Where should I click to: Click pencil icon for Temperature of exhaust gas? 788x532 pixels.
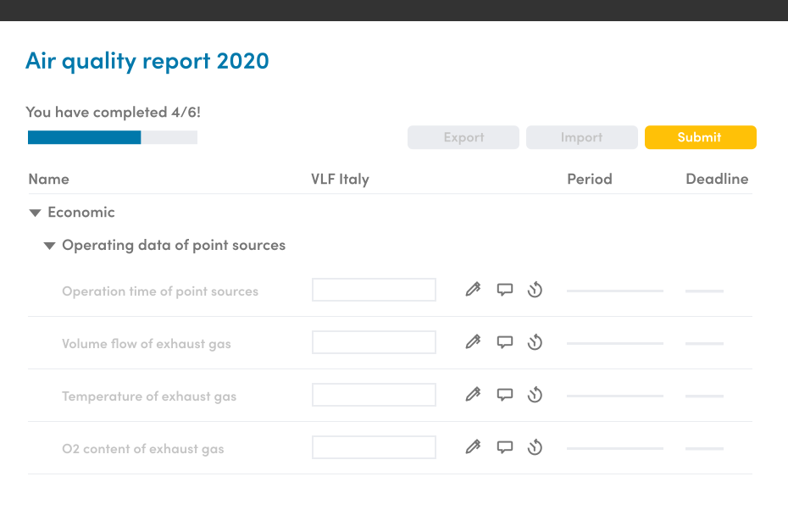tap(473, 395)
